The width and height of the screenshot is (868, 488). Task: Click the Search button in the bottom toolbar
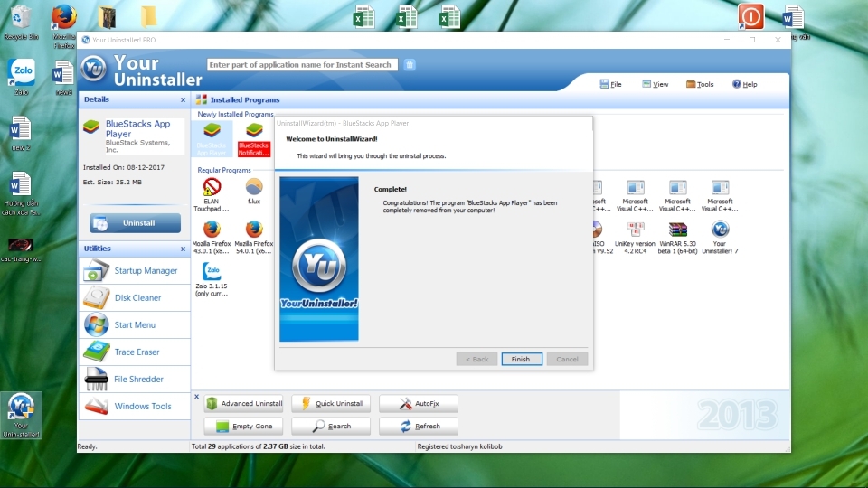[331, 426]
